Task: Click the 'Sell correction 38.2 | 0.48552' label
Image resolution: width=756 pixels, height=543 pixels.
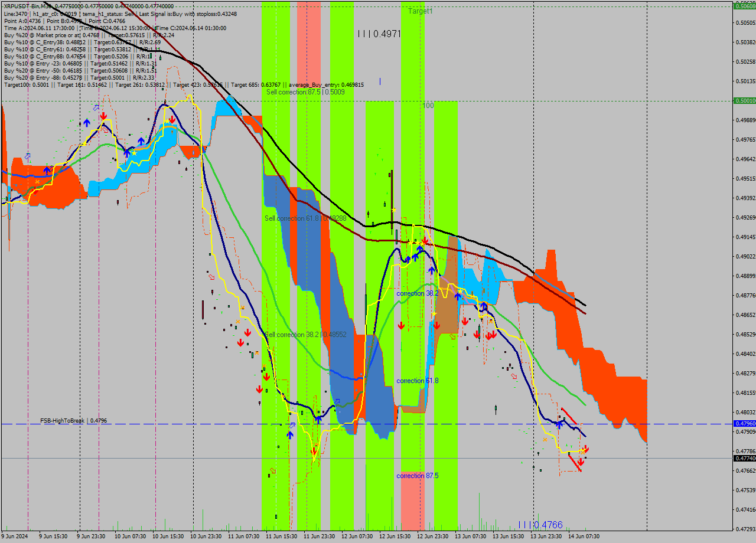Action: click(x=305, y=335)
